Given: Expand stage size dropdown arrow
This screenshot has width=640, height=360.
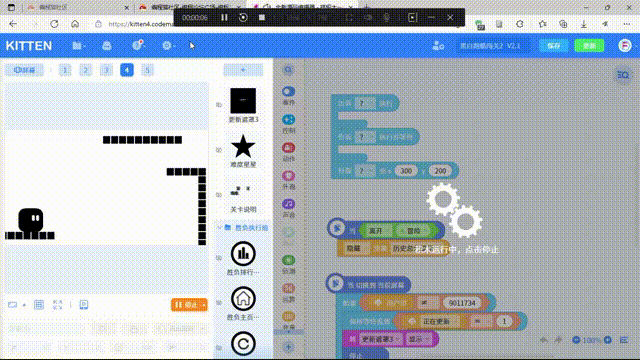Looking at the screenshot, I should [x=24, y=305].
